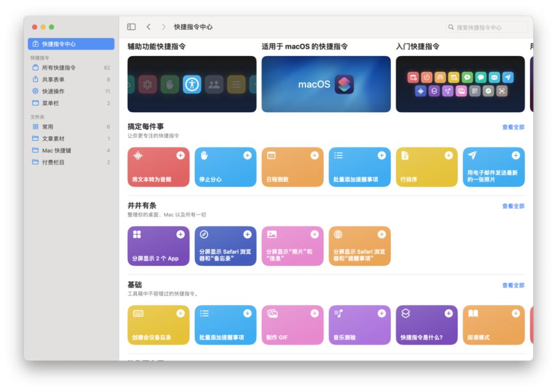The width and height of the screenshot is (557, 392).
Task: Add 批量添加提醒事项 in 基础 with plus
Action: [248, 314]
